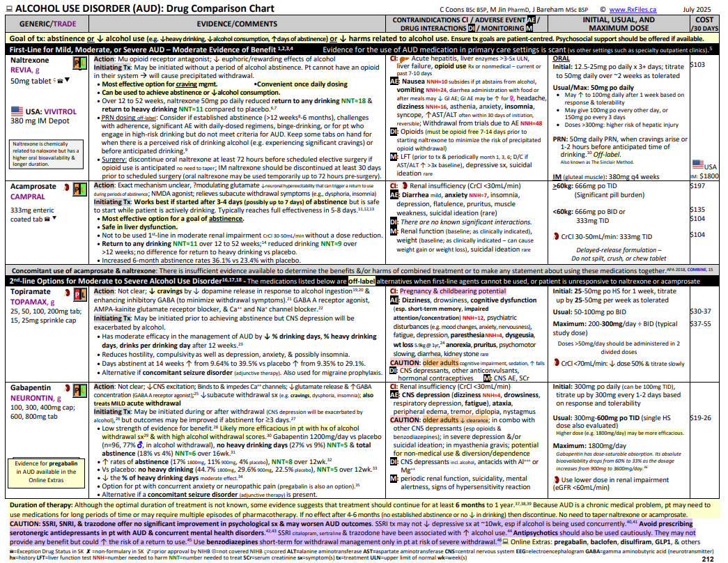Click the female symbol after GI AE may be
The image size is (728, 563).
(x=511, y=98)
